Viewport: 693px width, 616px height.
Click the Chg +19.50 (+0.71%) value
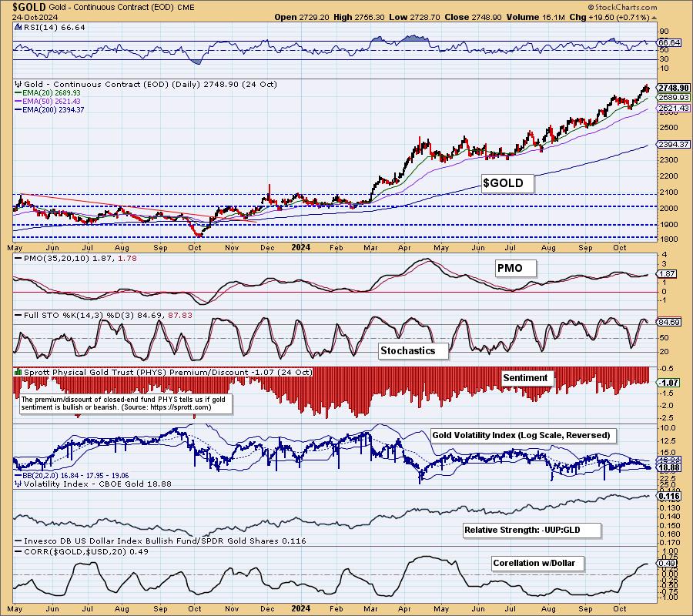pos(610,17)
